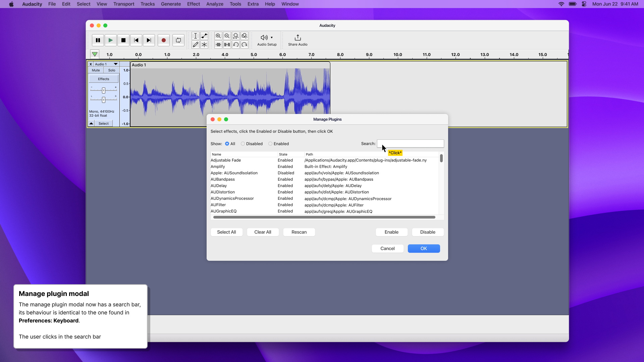Click the Fit project to width icon

[245, 36]
